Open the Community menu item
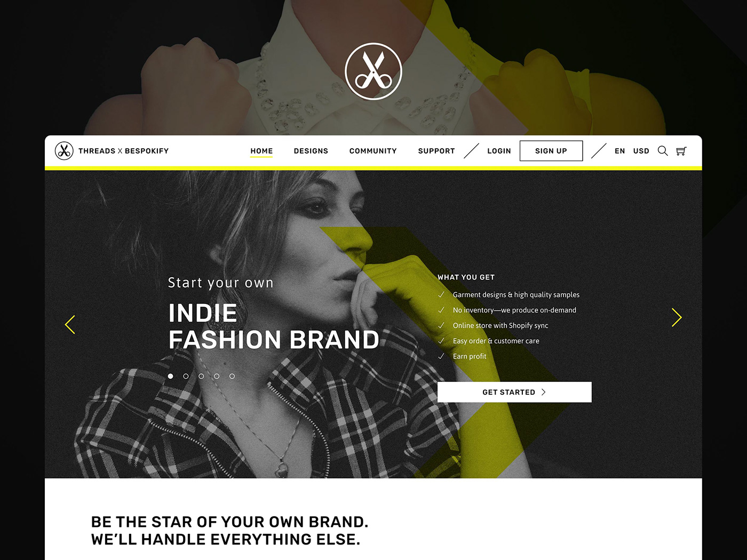Viewport: 747px width, 560px height. tap(373, 151)
